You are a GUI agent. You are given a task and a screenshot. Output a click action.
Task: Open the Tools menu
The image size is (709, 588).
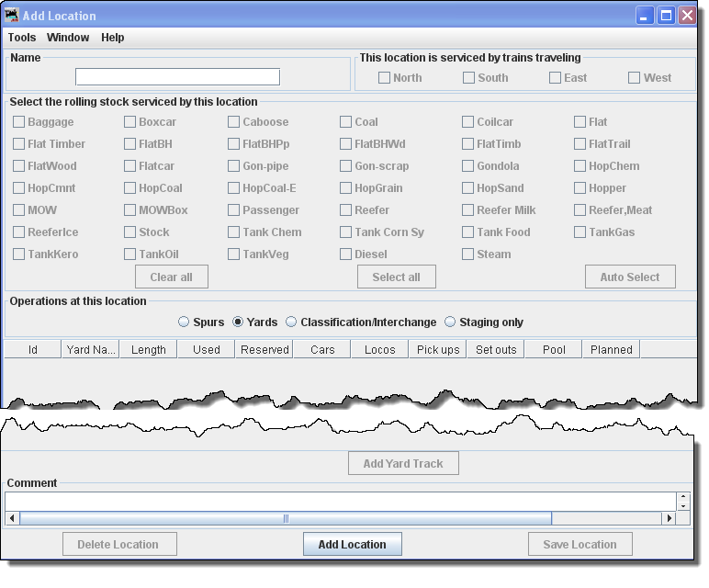click(22, 38)
